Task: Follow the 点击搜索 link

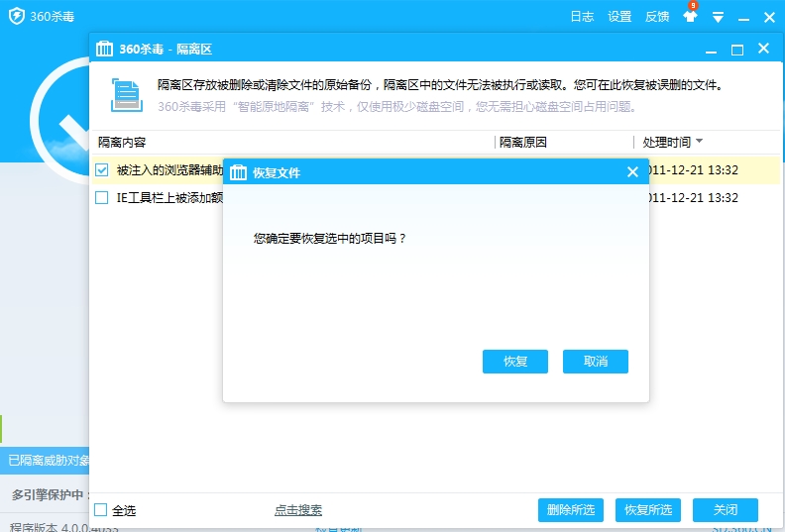Action: 298,510
